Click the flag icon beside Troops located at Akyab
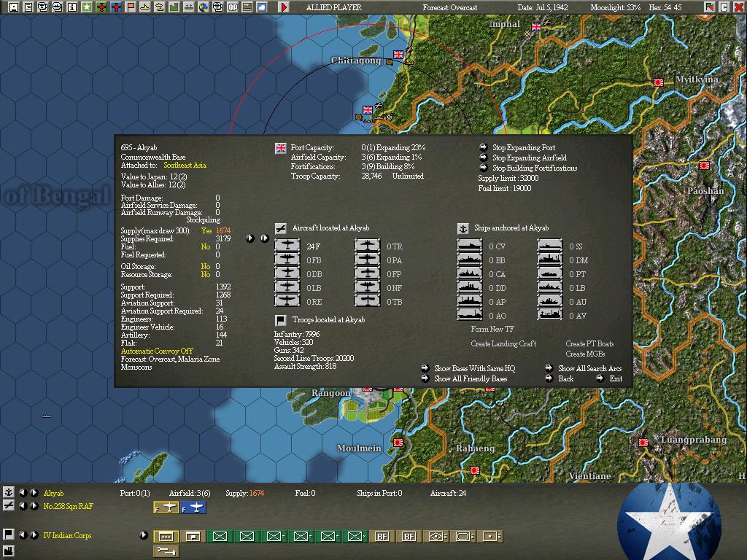The image size is (747, 560). pyautogui.click(x=281, y=320)
